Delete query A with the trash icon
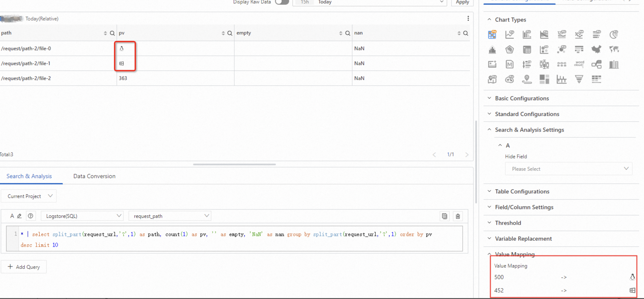The image size is (644, 299). coord(458,216)
